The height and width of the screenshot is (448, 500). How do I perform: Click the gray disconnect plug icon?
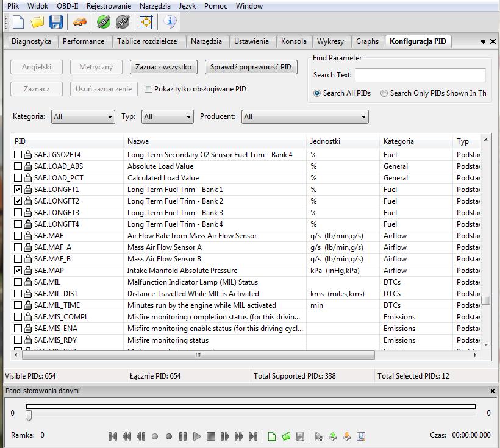pos(123,23)
